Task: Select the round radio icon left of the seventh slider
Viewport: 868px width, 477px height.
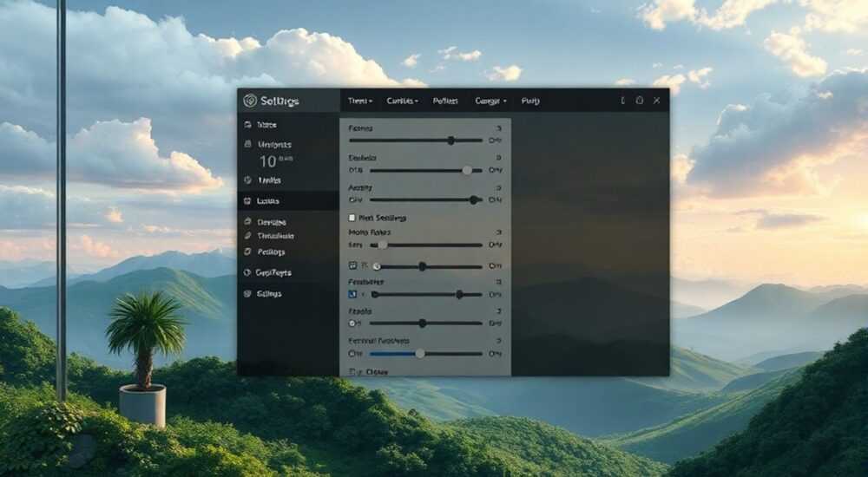Action: (352, 323)
